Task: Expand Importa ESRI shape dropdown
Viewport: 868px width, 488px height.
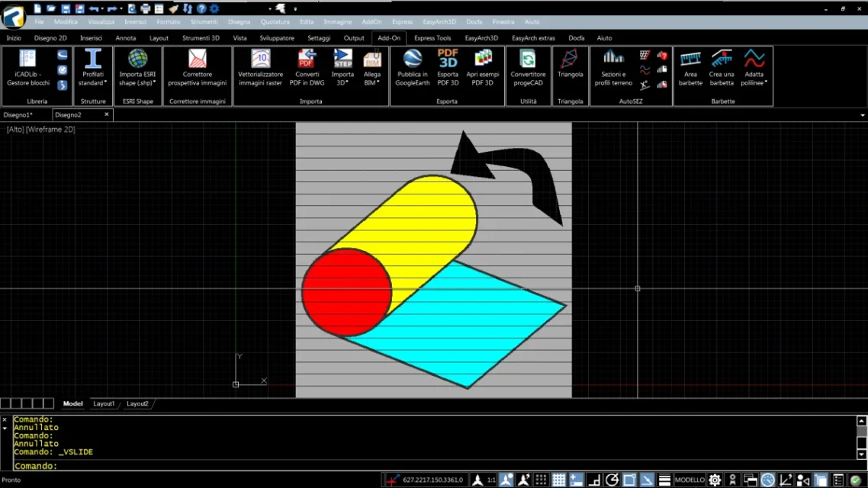Action: [154, 82]
